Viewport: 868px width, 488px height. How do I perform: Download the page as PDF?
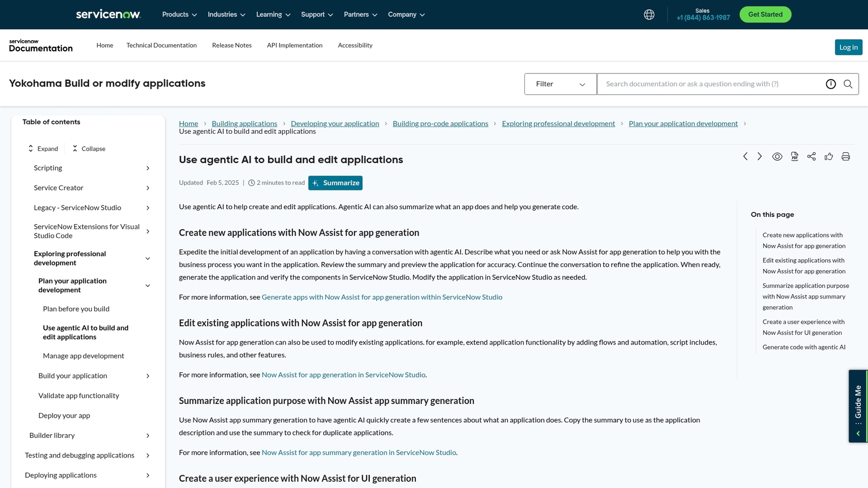pos(794,156)
